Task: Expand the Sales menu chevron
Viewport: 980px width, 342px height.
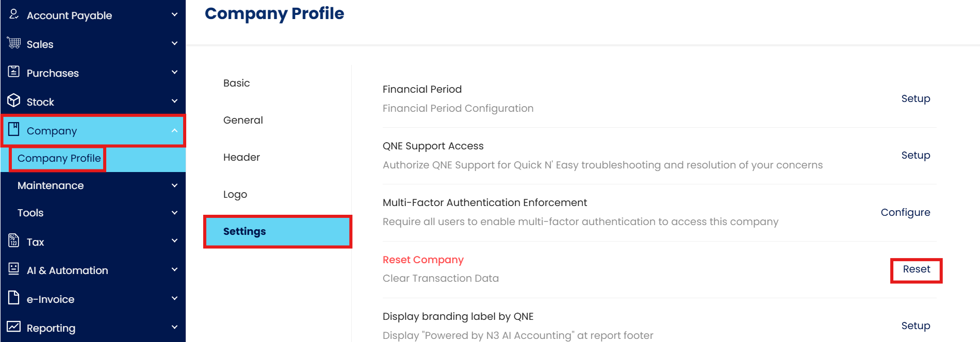Action: (174, 44)
